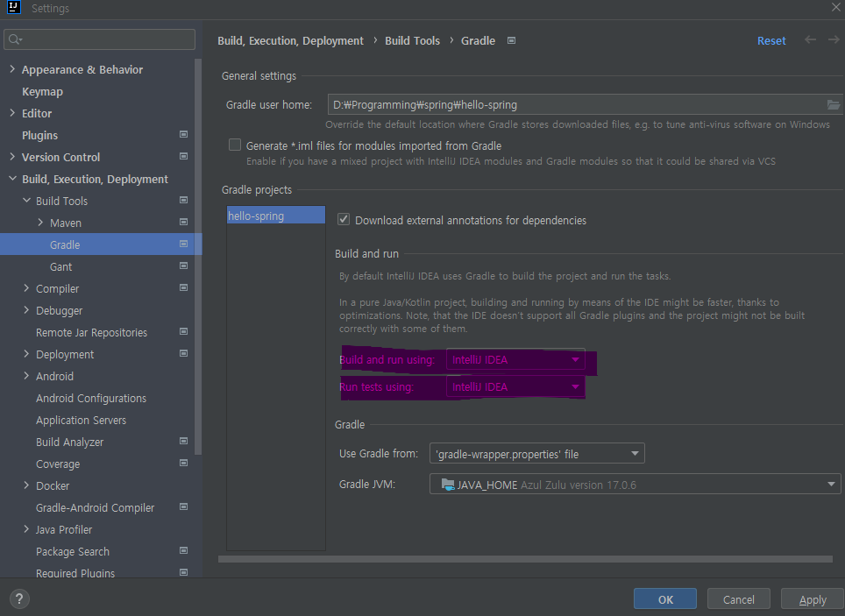The width and height of the screenshot is (845, 616).
Task: Click project-level marker icon beside Package Search
Action: (183, 551)
